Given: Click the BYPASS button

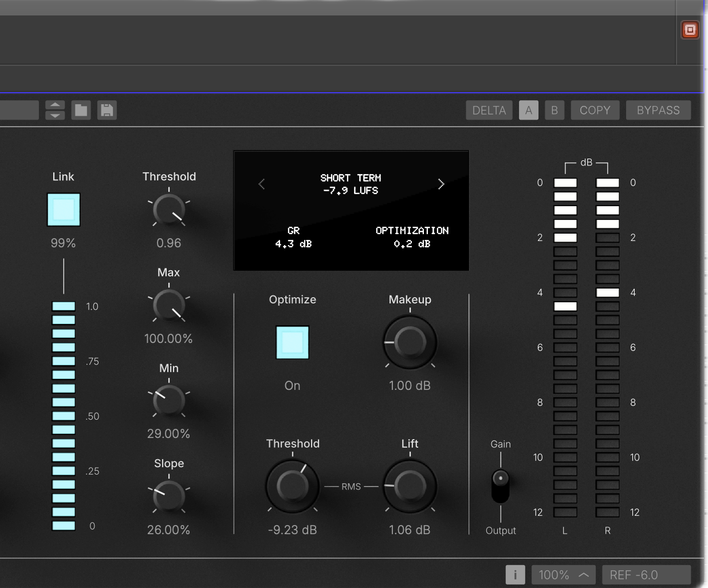Looking at the screenshot, I should point(658,110).
